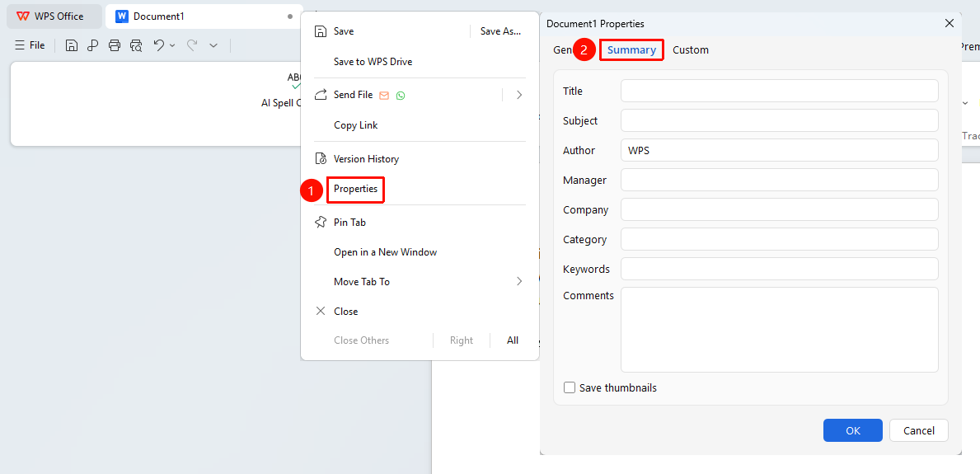Open Properties from the context menu

[x=355, y=189]
